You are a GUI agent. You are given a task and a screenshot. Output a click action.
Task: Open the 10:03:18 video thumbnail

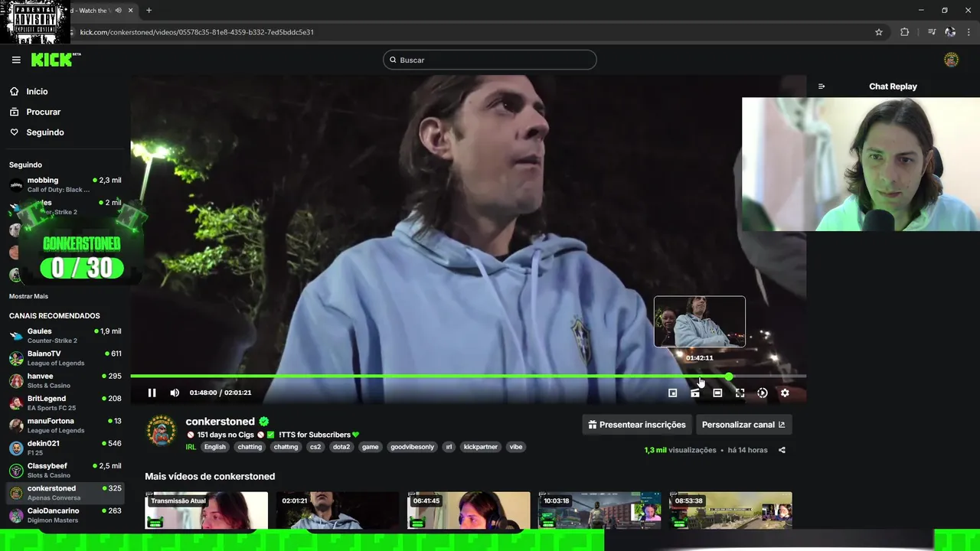click(x=599, y=510)
